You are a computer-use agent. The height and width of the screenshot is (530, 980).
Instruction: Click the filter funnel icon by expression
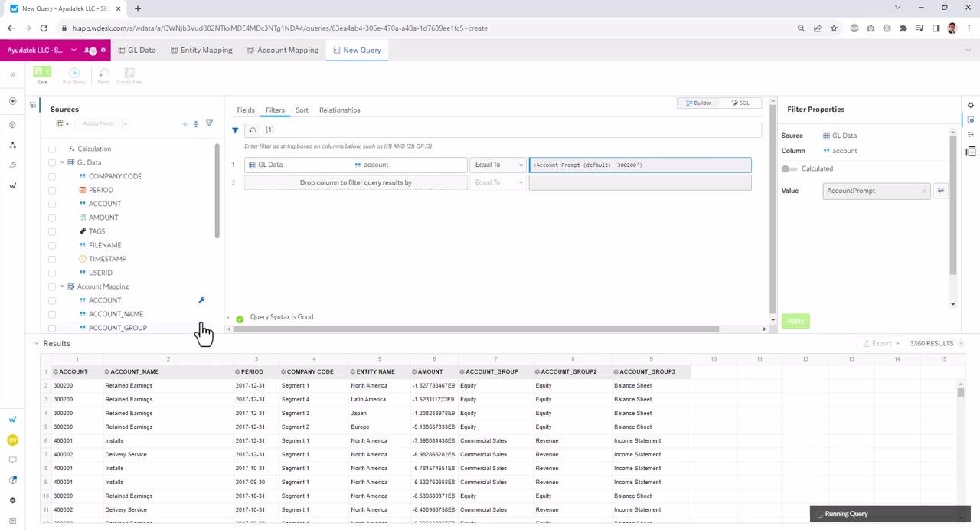tap(235, 130)
